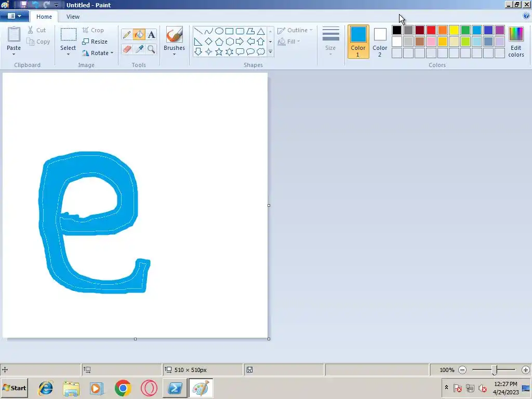
Task: Choose the purple color swatch
Action: (500, 30)
